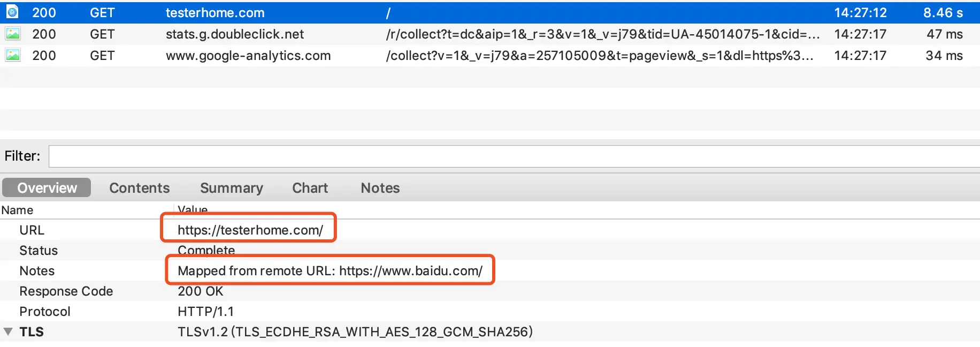980x347 pixels.
Task: Click the image icon of stats.g.doubleclick.net row
Action: [x=12, y=34]
